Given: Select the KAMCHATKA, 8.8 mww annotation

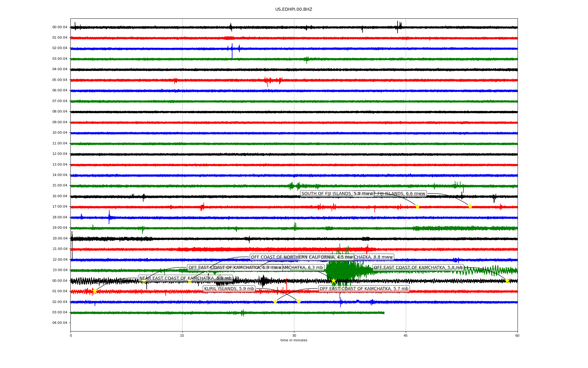Looking at the screenshot, I should [374, 257].
